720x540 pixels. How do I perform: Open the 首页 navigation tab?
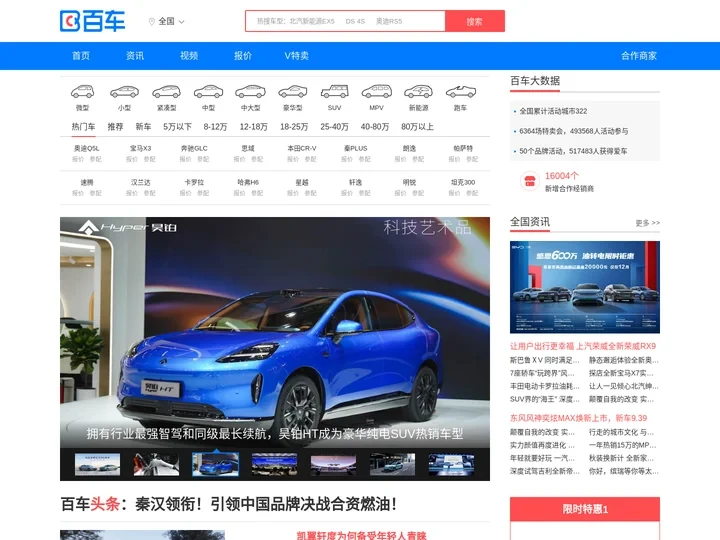point(81,56)
